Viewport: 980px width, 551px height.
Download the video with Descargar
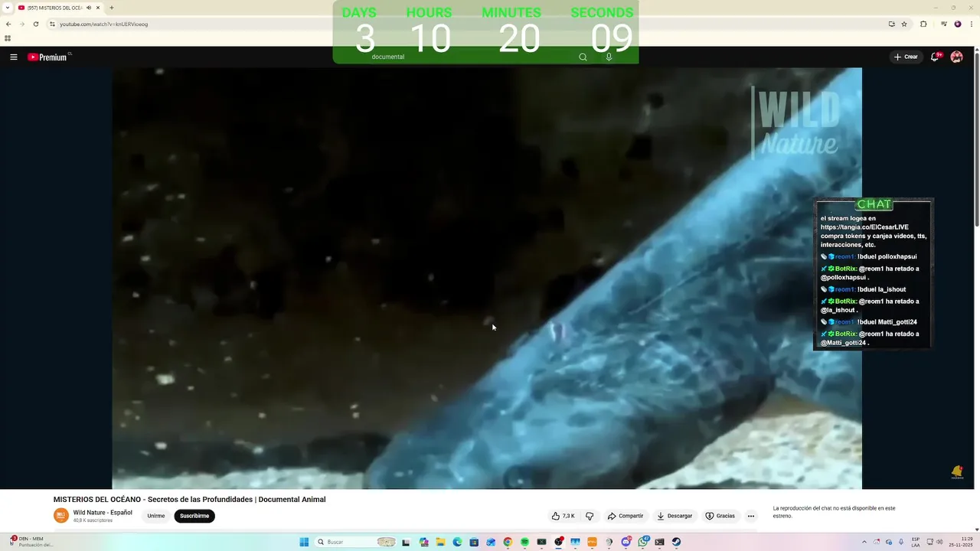(x=675, y=516)
